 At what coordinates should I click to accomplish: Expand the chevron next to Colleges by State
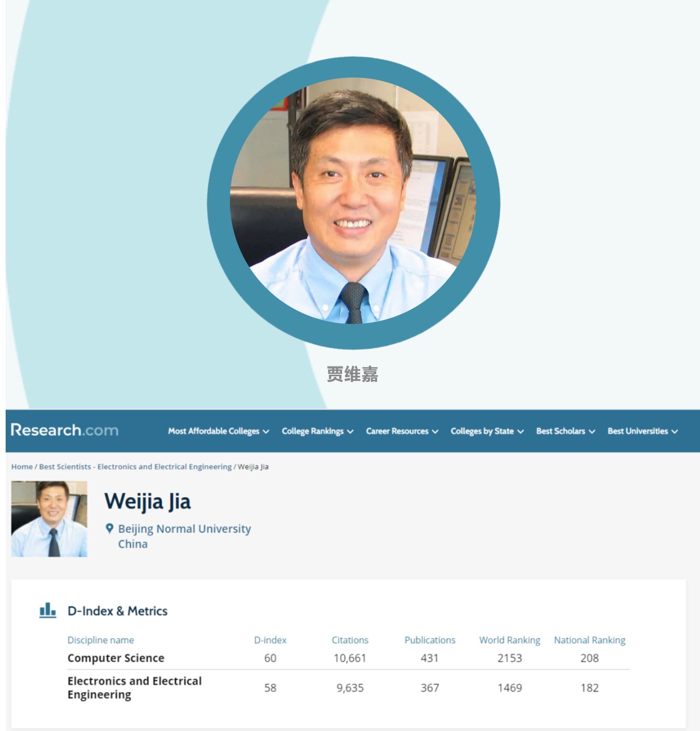coord(521,432)
